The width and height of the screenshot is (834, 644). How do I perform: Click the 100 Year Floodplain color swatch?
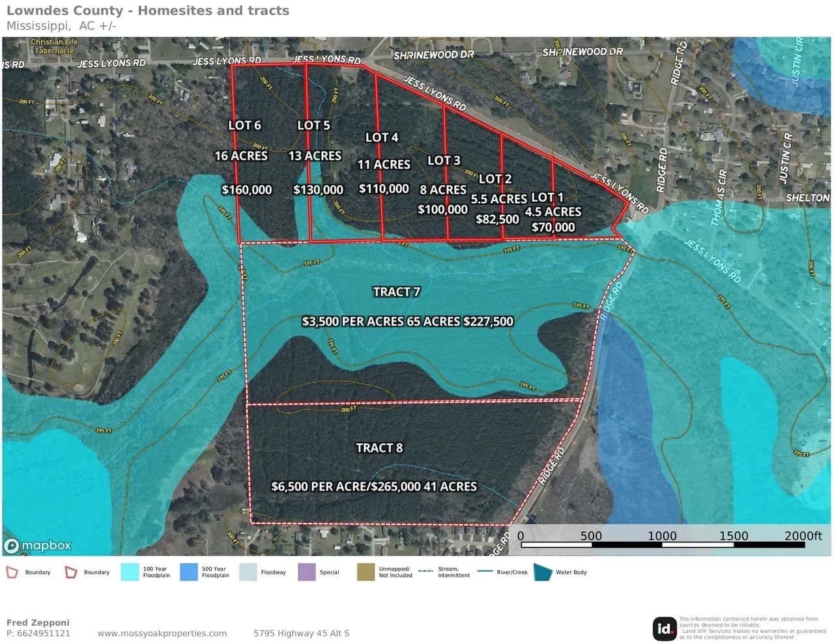pyautogui.click(x=130, y=572)
